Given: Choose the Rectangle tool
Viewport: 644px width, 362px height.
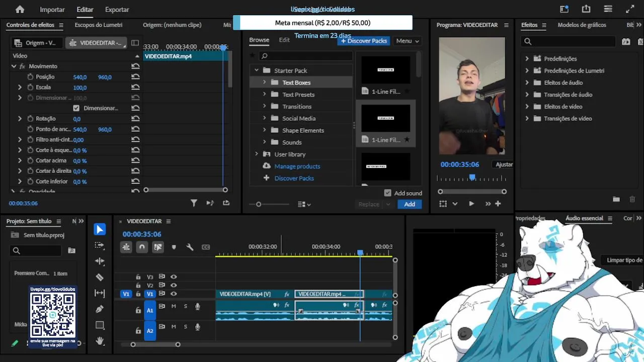Looking at the screenshot, I should click(100, 325).
